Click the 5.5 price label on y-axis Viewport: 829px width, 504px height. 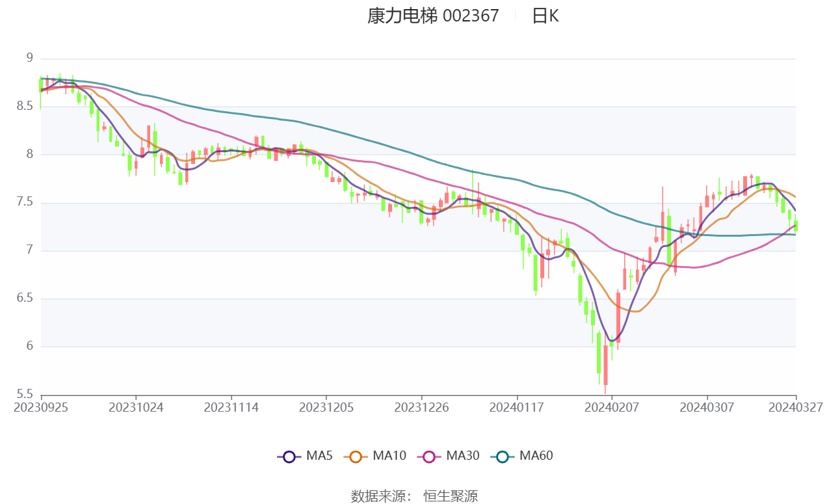click(x=25, y=394)
